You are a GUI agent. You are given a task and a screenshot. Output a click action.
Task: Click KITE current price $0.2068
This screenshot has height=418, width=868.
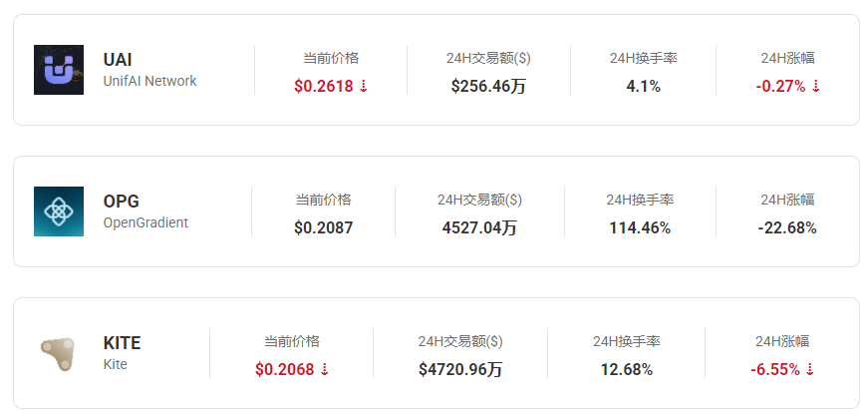(x=285, y=369)
